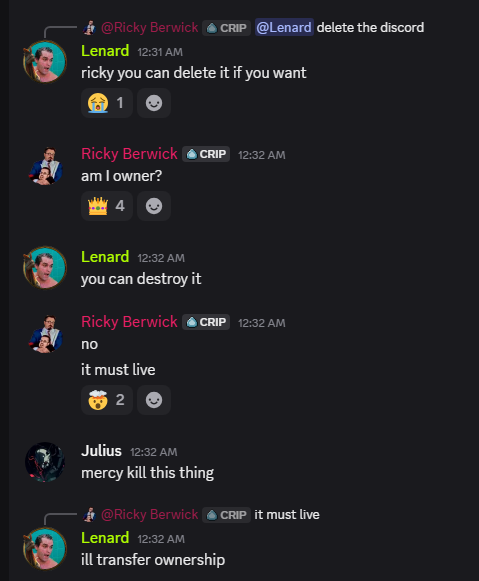Open Julius's profile avatar
This screenshot has height=581, width=479.
coord(45,462)
